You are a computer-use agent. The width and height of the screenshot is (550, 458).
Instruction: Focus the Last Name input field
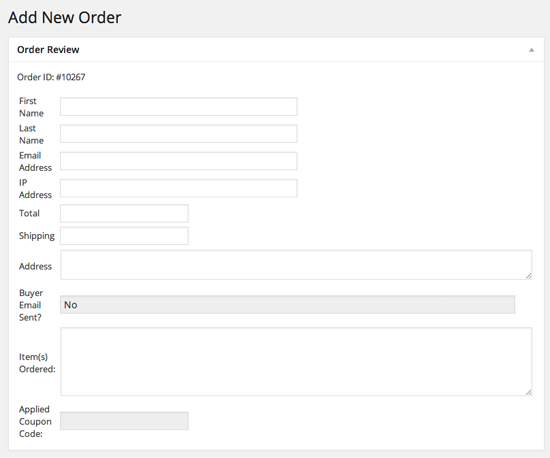(179, 134)
